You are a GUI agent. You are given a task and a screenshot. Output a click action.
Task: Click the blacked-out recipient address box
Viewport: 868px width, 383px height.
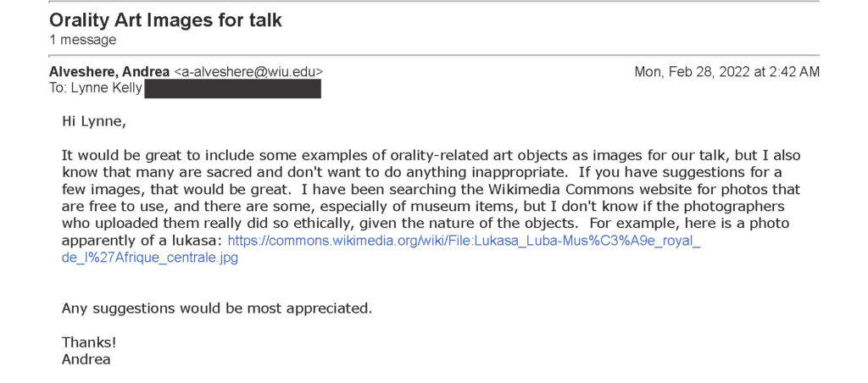coord(232,89)
